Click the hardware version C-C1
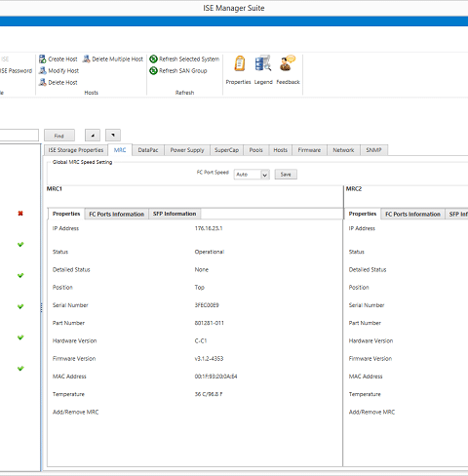The image size is (468, 476). pyautogui.click(x=201, y=341)
